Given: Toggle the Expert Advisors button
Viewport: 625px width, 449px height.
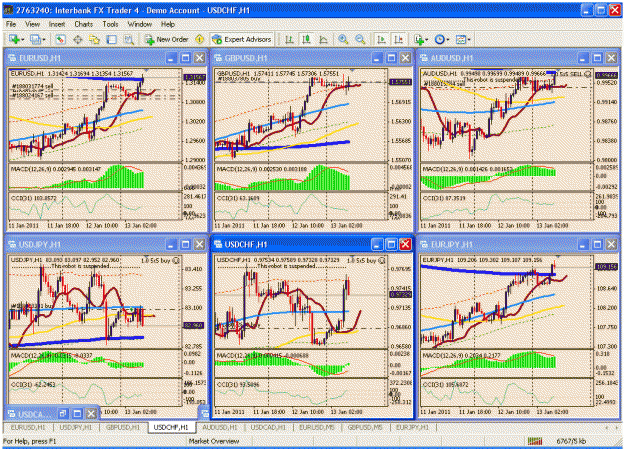Looking at the screenshot, I should point(242,39).
